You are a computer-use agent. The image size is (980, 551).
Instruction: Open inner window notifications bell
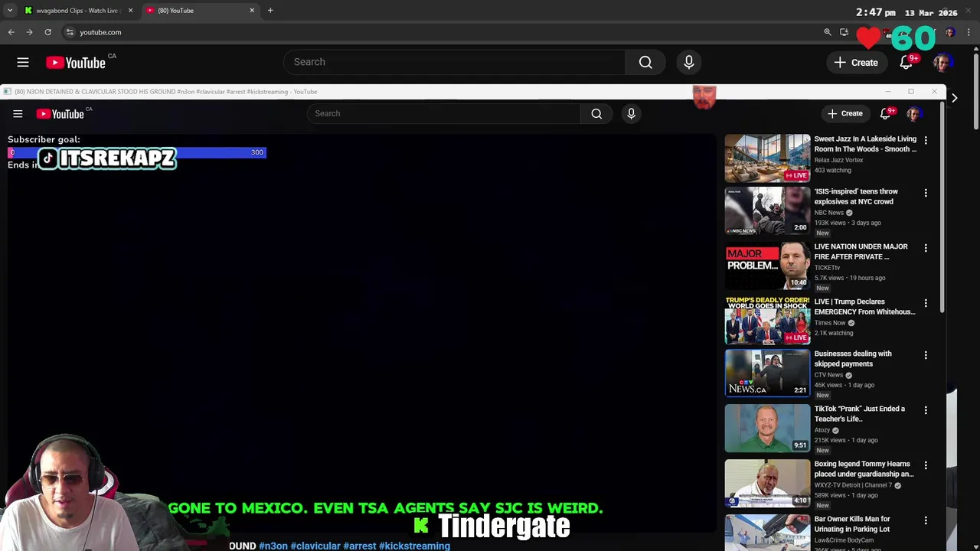(x=886, y=114)
